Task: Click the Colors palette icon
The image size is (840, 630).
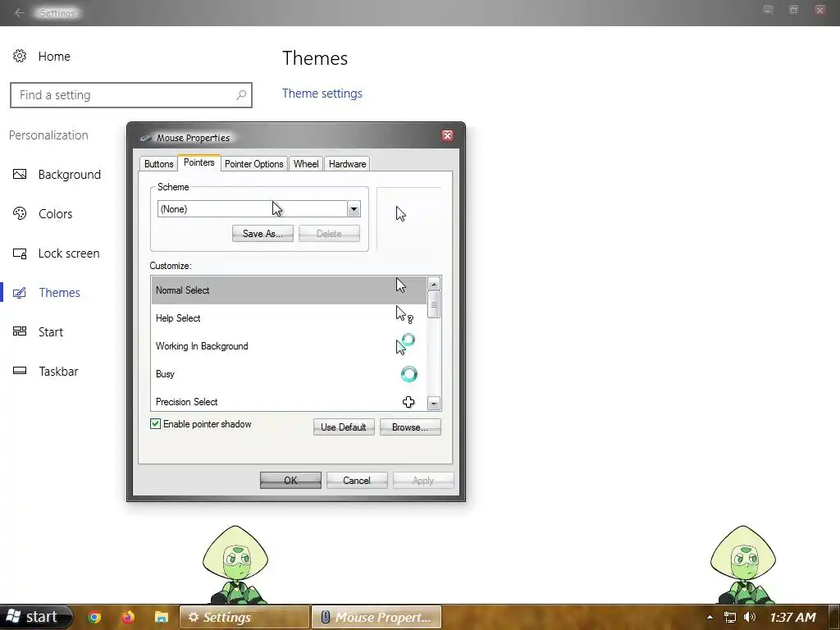Action: point(20,214)
